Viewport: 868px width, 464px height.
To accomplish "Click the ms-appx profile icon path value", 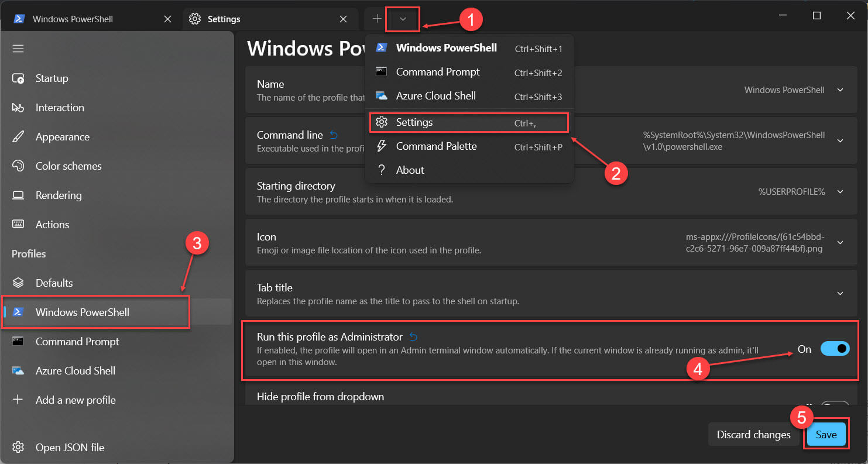I will (x=756, y=243).
